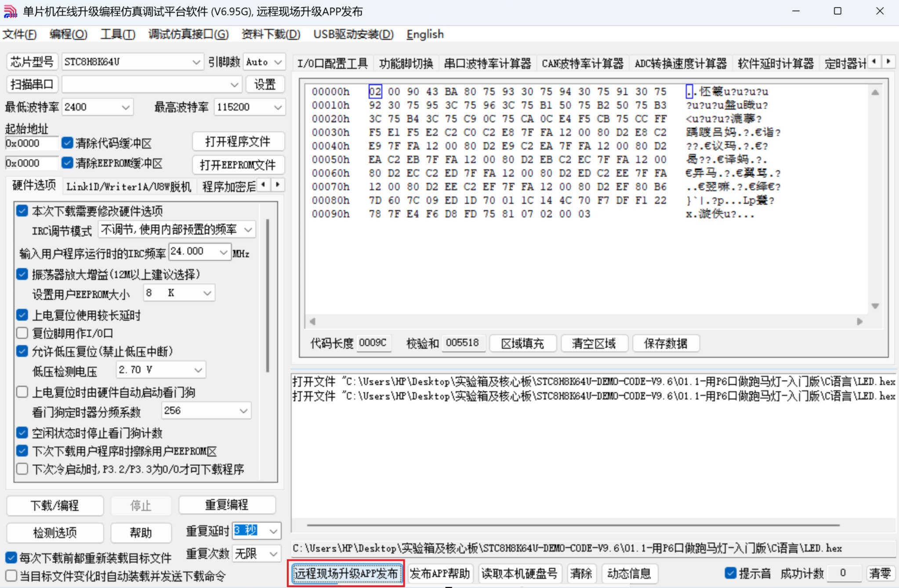
Task: Toggle reload target file before each download
Action: (11, 558)
